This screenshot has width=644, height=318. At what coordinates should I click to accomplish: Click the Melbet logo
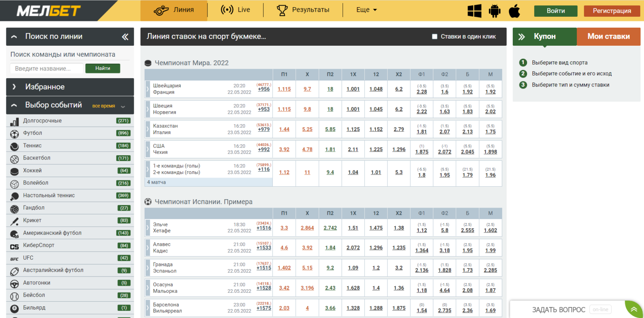(x=49, y=11)
